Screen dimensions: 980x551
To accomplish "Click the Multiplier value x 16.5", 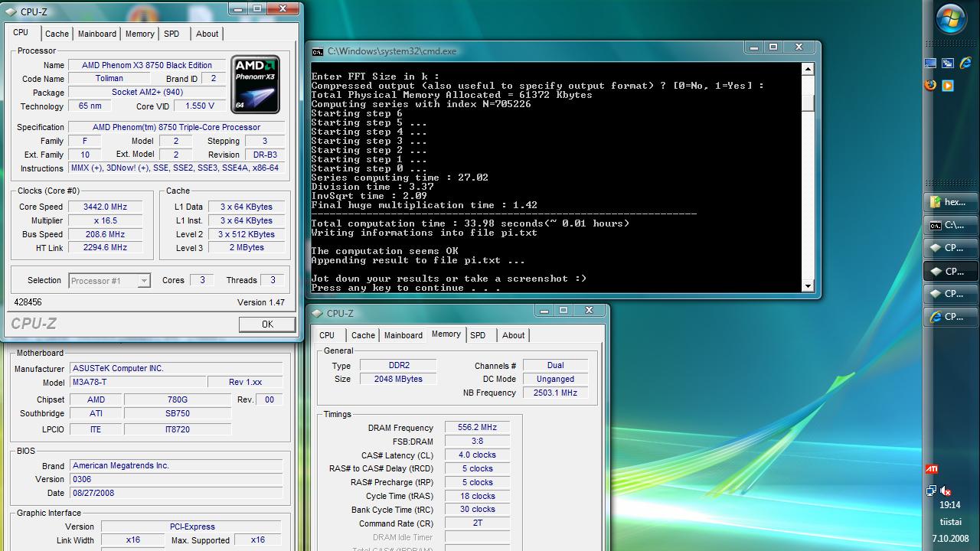I will pos(105,220).
